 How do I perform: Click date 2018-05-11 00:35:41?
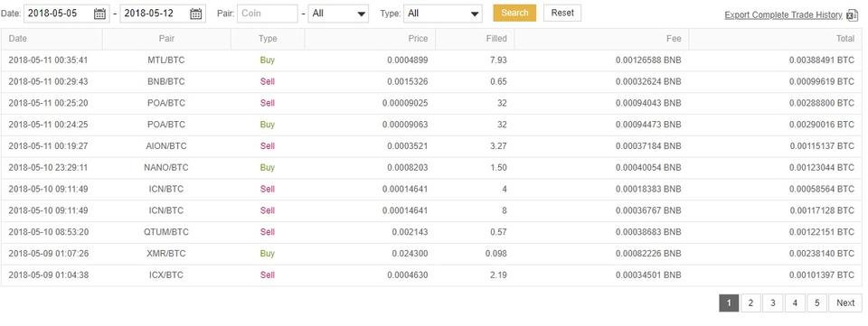48,61
